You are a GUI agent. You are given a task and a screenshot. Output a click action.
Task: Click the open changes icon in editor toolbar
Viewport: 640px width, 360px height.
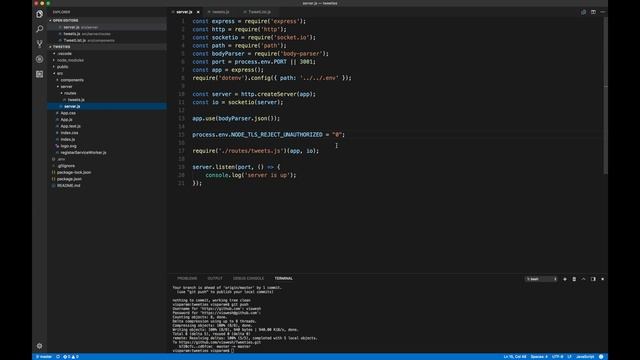click(x=583, y=12)
